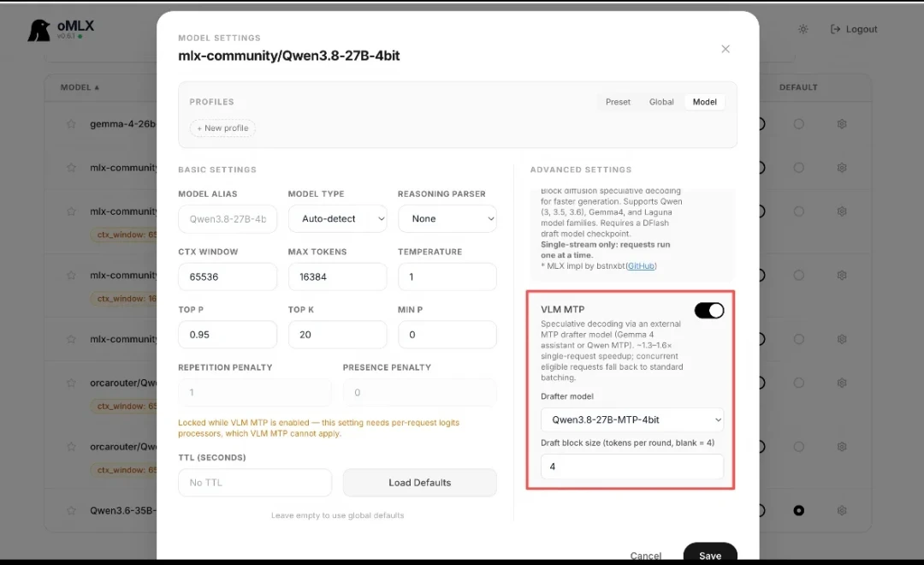924x565 pixels.
Task: Click the dialog title mlx-community/Qwen3.8-27B-4bit
Action: click(x=289, y=56)
